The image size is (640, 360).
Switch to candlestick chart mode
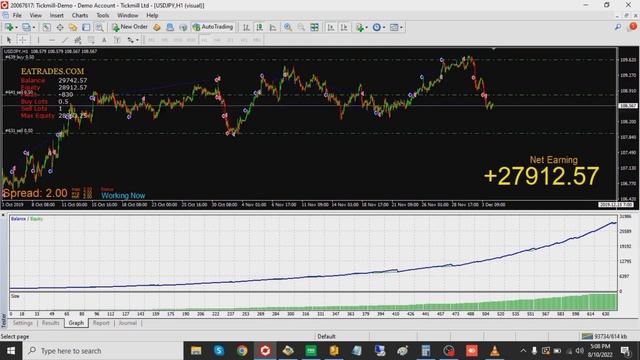[x=260, y=27]
